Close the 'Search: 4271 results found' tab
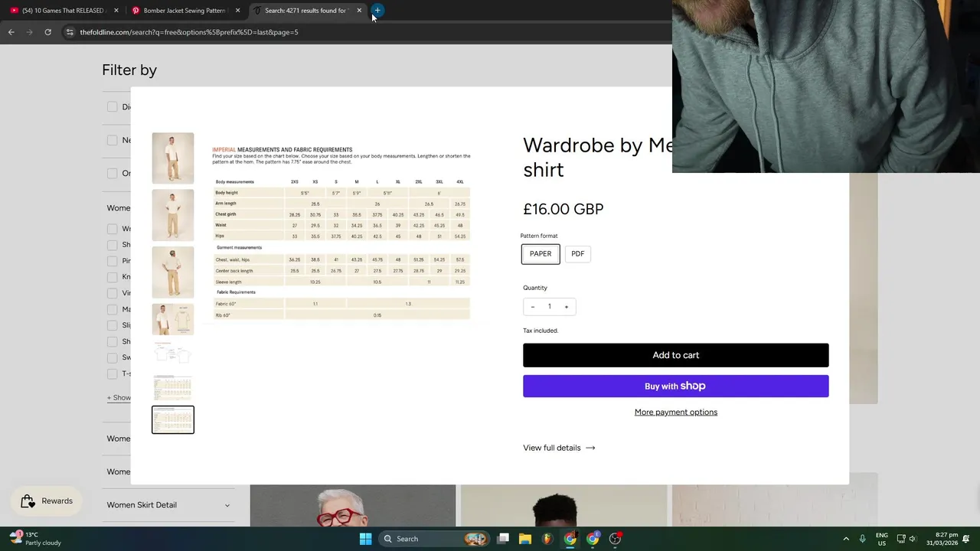 point(359,11)
